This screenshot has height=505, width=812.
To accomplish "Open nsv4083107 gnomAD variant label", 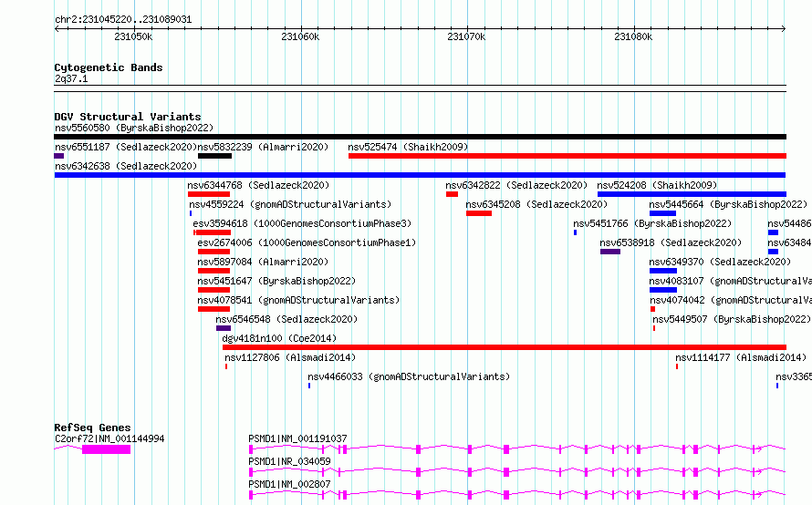I will pos(730,281).
